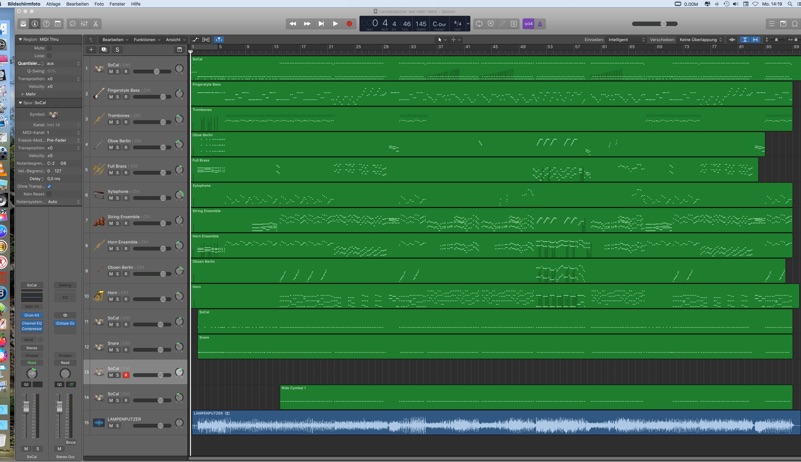Open the Bearbeiten dropdown in tracks area

(x=115, y=39)
